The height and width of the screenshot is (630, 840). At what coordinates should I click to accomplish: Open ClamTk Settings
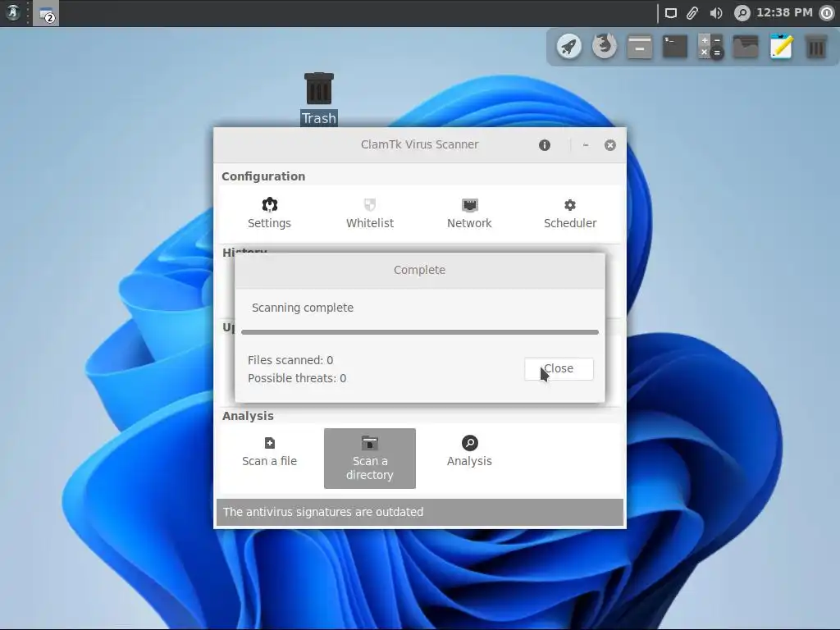269,213
